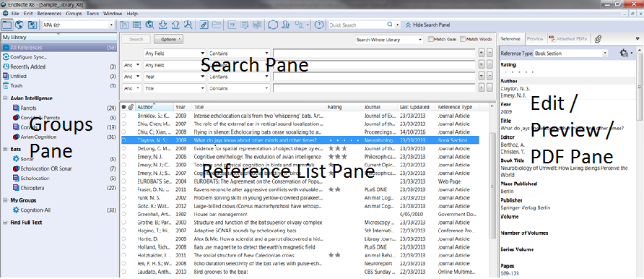
Task: Expand the Find Full Text group set
Action: pos(5,223)
